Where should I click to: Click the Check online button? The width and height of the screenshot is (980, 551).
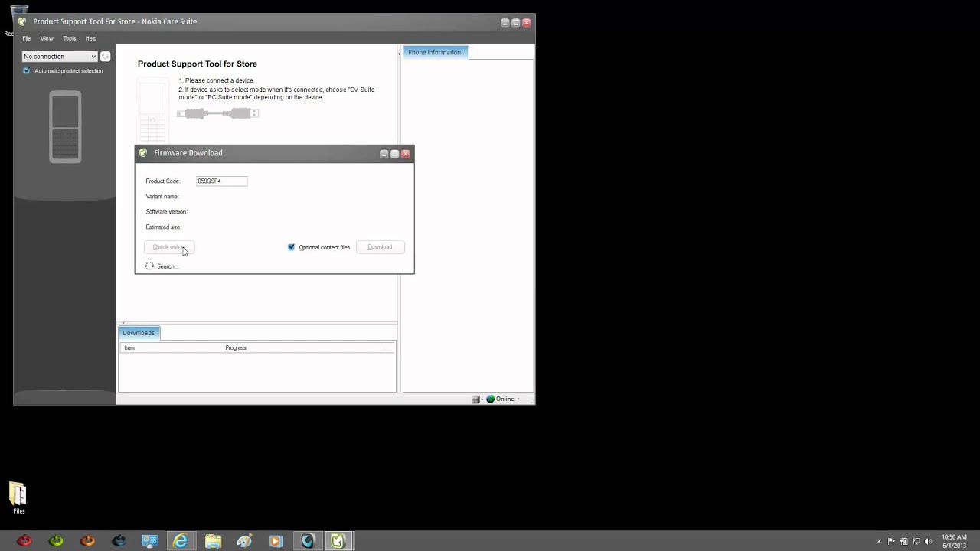tap(168, 247)
